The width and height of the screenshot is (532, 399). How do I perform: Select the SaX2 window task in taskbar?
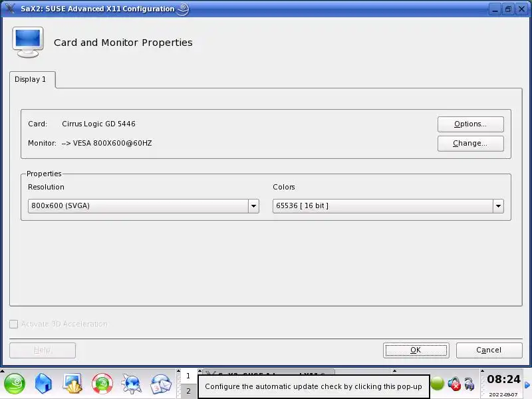pos(269,372)
